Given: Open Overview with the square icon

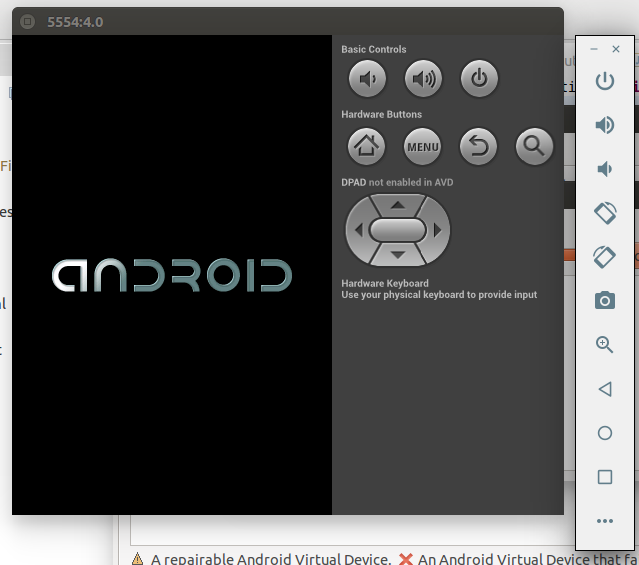Looking at the screenshot, I should [x=604, y=477].
